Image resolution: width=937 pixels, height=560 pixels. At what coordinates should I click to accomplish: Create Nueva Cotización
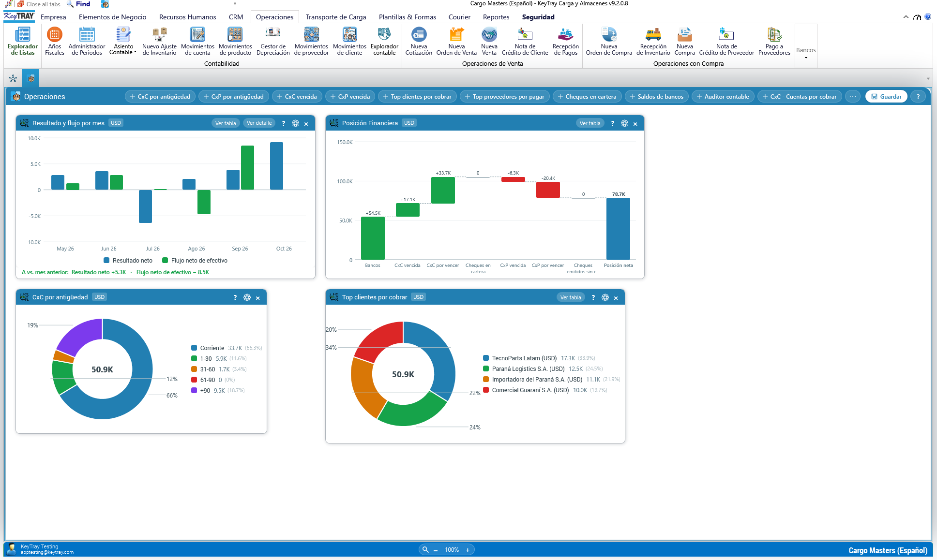click(x=419, y=42)
